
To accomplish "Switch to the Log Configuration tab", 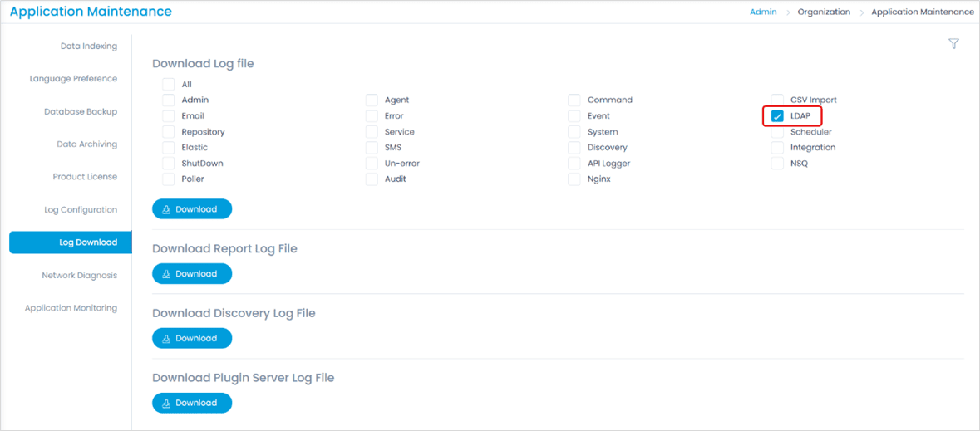I will [81, 210].
